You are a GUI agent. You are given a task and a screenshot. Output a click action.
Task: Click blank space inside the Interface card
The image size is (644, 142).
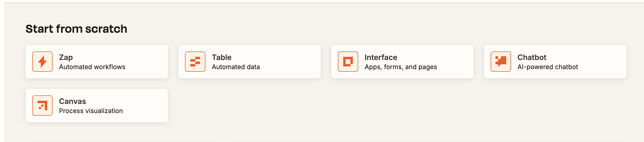point(456,62)
